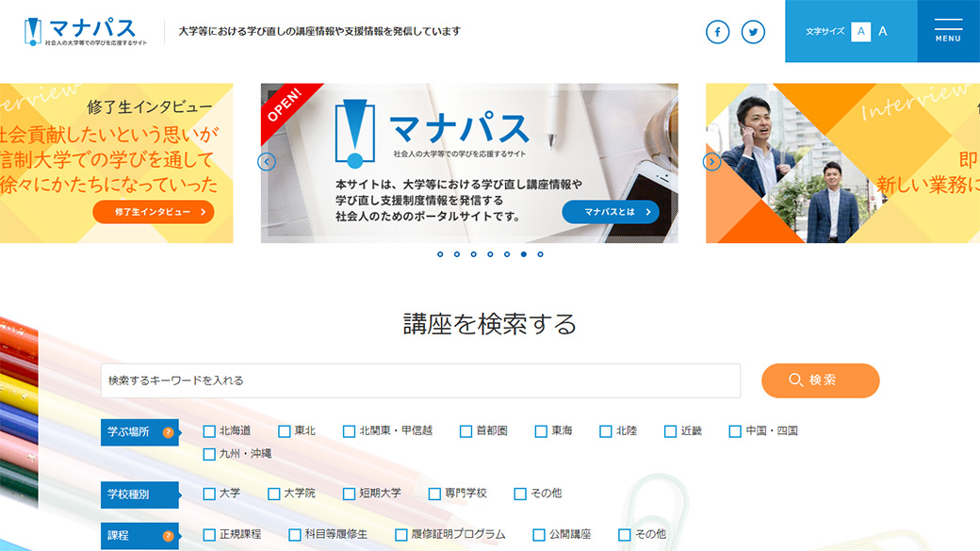Check the 北海道 checkbox
The width and height of the screenshot is (980, 551).
(209, 431)
